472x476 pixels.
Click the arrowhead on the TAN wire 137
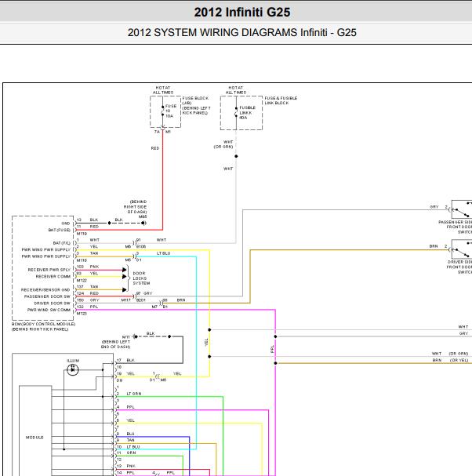[x=125, y=289]
